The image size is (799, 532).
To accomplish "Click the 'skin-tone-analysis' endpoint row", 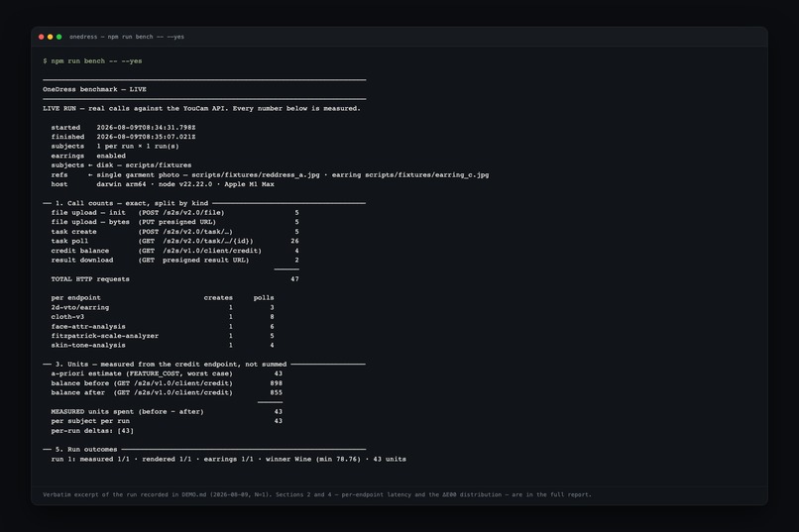I will 163,345.
